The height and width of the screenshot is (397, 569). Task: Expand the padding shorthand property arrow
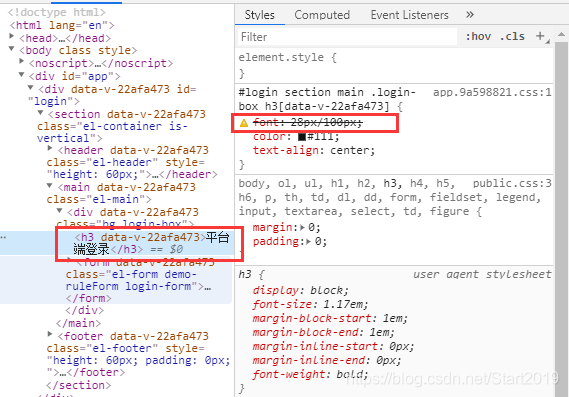pyautogui.click(x=307, y=241)
